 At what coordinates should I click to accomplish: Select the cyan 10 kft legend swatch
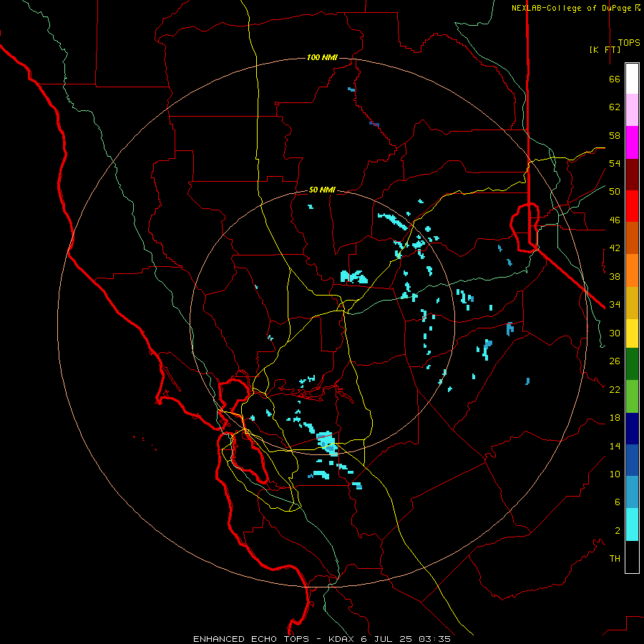point(632,525)
